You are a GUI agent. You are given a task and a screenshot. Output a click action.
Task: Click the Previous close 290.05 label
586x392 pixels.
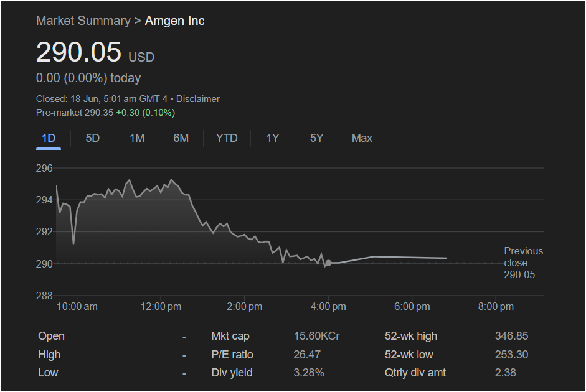(x=523, y=263)
